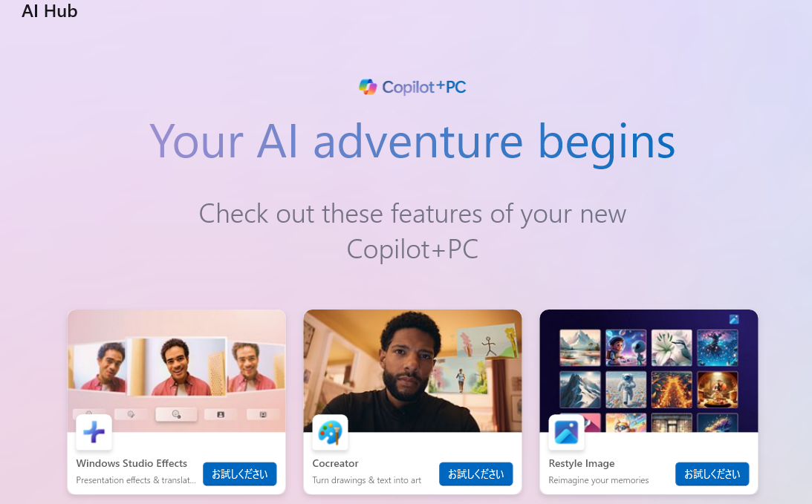This screenshot has width=812, height=504.
Task: Click the Cocreator paint palette icon
Action: [x=330, y=432]
